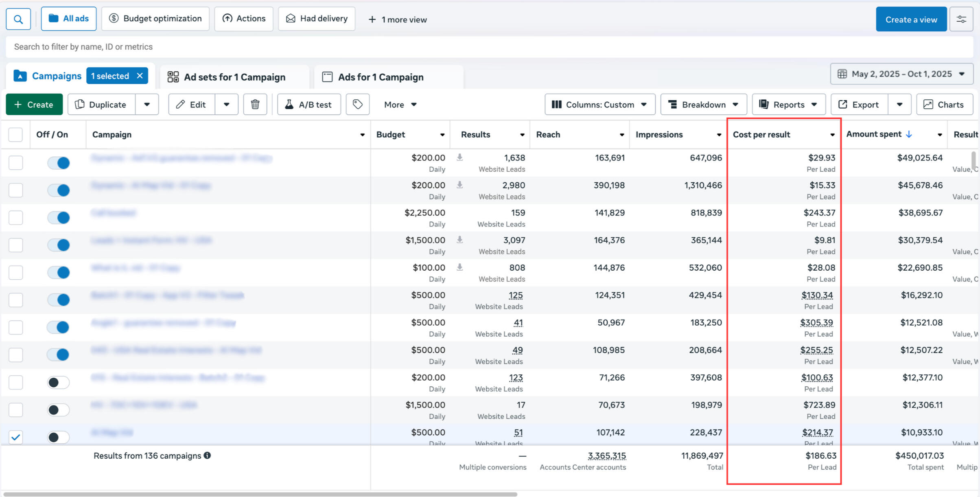980x497 pixels.
Task: Turn on the $723.89 cost campaign toggle
Action: (59, 410)
